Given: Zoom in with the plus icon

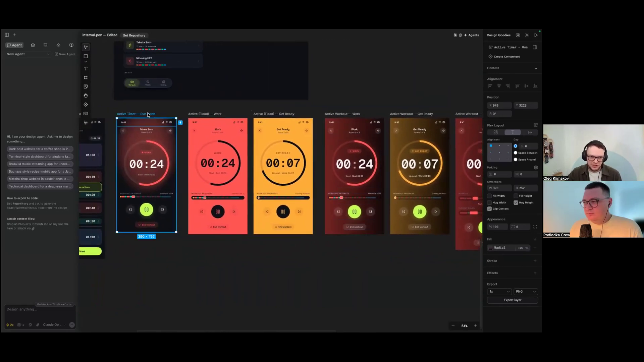Looking at the screenshot, I should point(475,326).
